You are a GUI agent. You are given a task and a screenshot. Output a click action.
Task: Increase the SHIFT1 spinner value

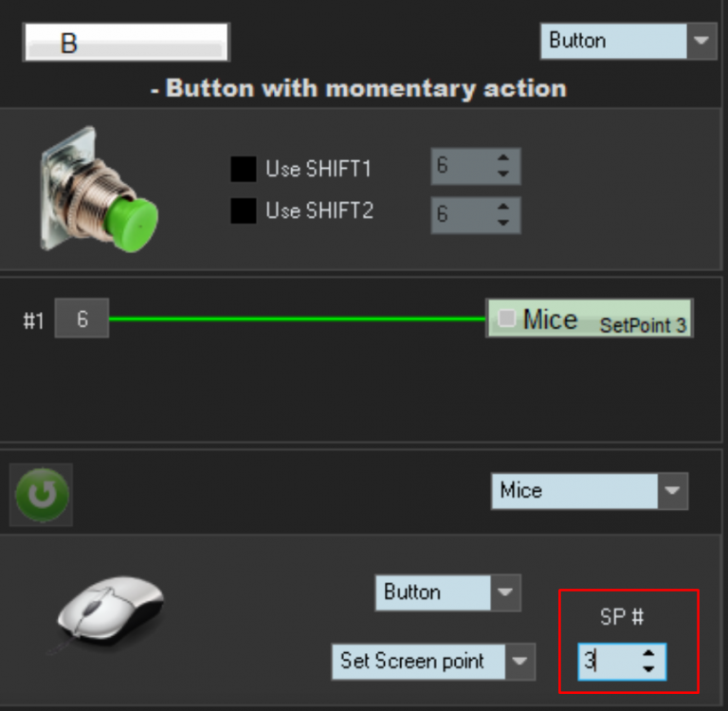point(502,160)
